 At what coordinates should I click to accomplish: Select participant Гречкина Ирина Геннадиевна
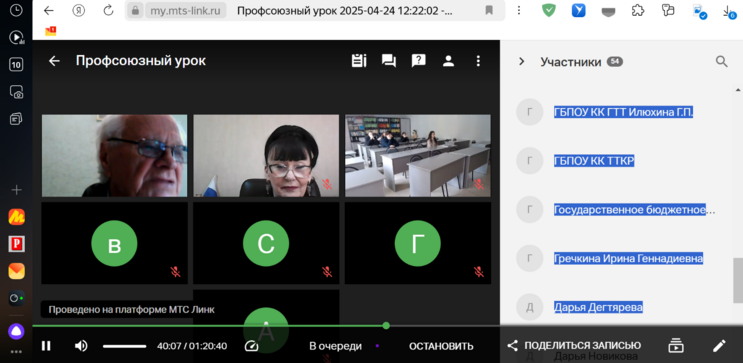[x=628, y=258]
